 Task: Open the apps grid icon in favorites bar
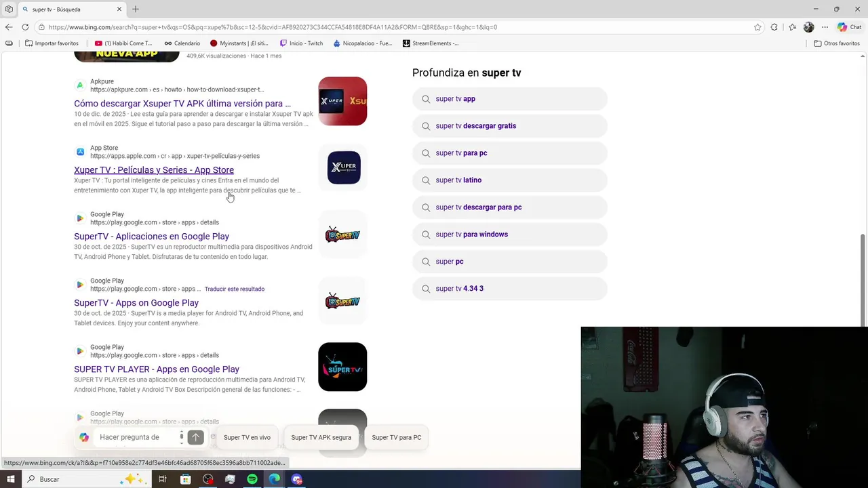[9, 43]
